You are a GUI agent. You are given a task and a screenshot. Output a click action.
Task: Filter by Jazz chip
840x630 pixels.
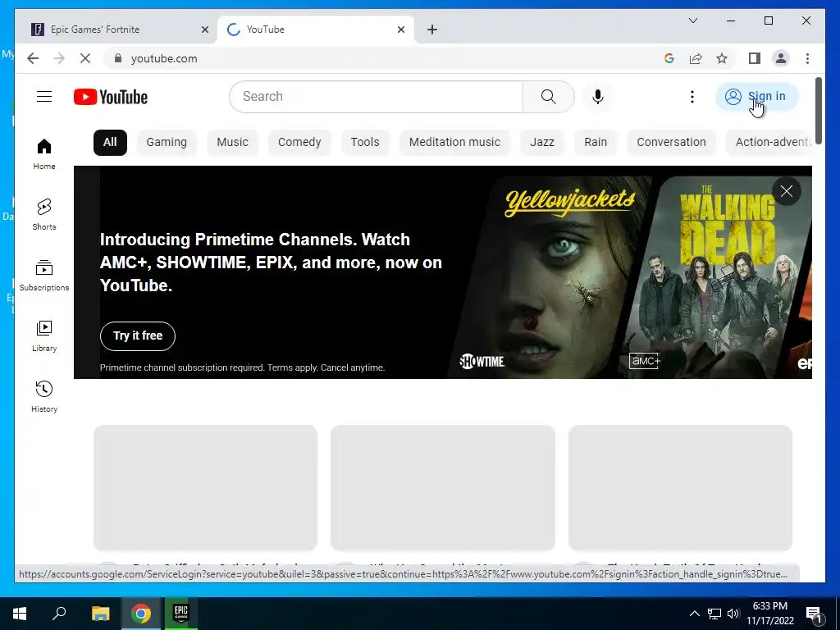(x=542, y=143)
